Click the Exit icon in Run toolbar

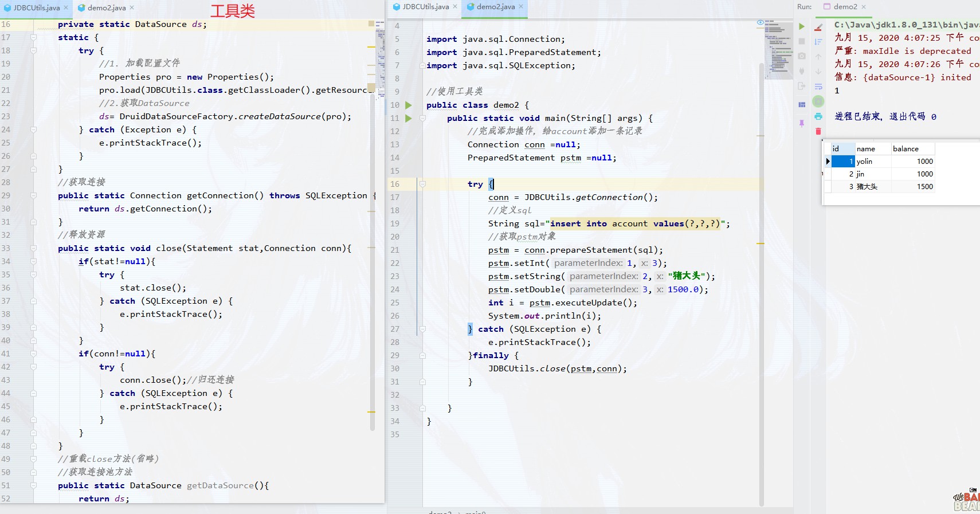(x=802, y=86)
